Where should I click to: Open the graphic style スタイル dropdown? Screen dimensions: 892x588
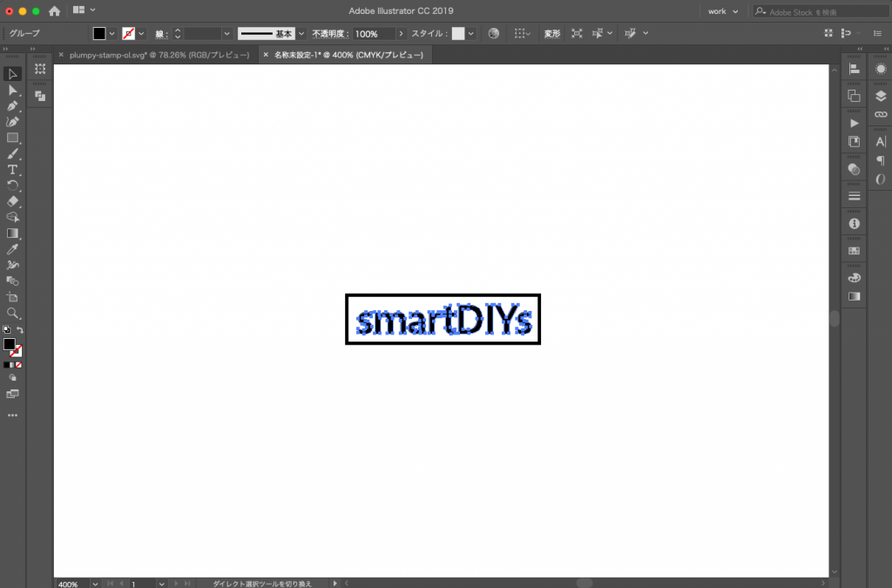coord(471,34)
